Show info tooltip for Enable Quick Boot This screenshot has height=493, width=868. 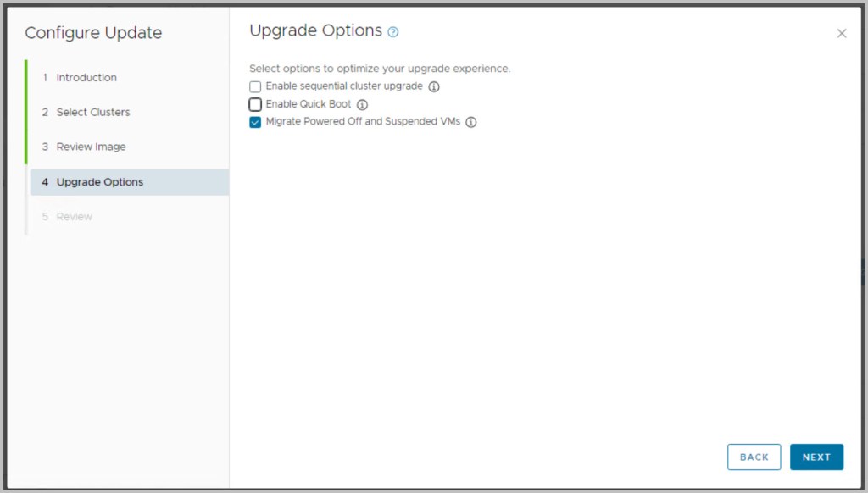pyautogui.click(x=362, y=105)
